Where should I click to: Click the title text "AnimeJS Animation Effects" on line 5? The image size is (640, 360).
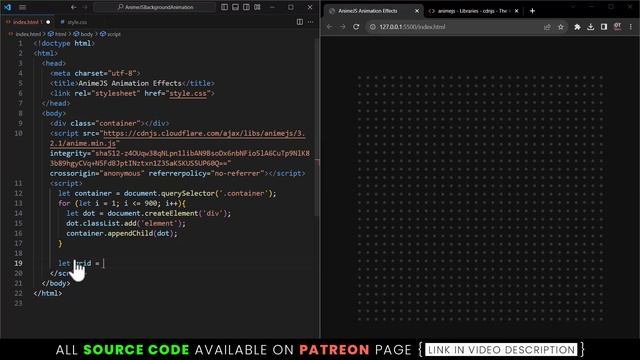(130, 83)
